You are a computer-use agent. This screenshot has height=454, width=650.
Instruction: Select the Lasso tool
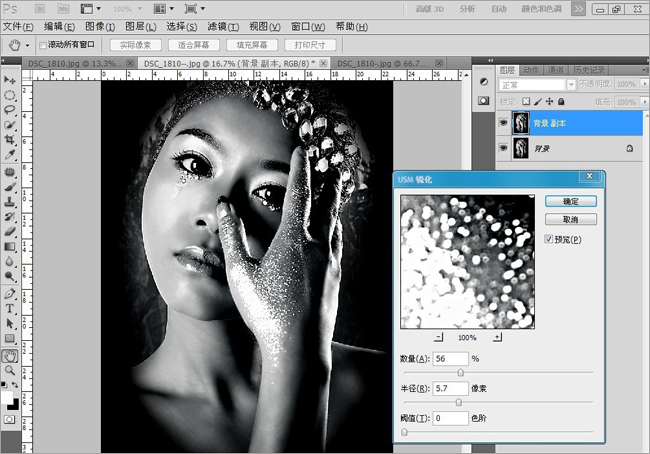click(x=10, y=110)
